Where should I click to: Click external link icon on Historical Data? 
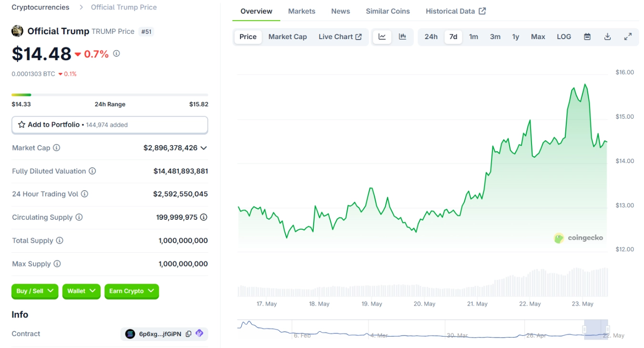(482, 11)
